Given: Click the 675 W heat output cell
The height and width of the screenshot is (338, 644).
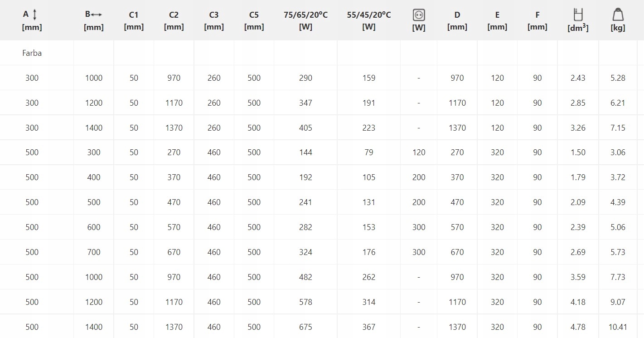Looking at the screenshot, I should (305, 327).
